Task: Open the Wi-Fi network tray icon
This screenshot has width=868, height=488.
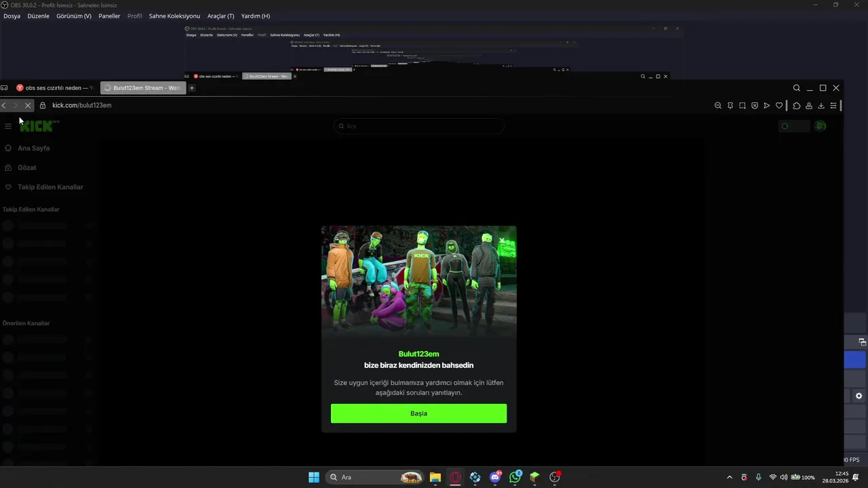Action: coord(773,477)
